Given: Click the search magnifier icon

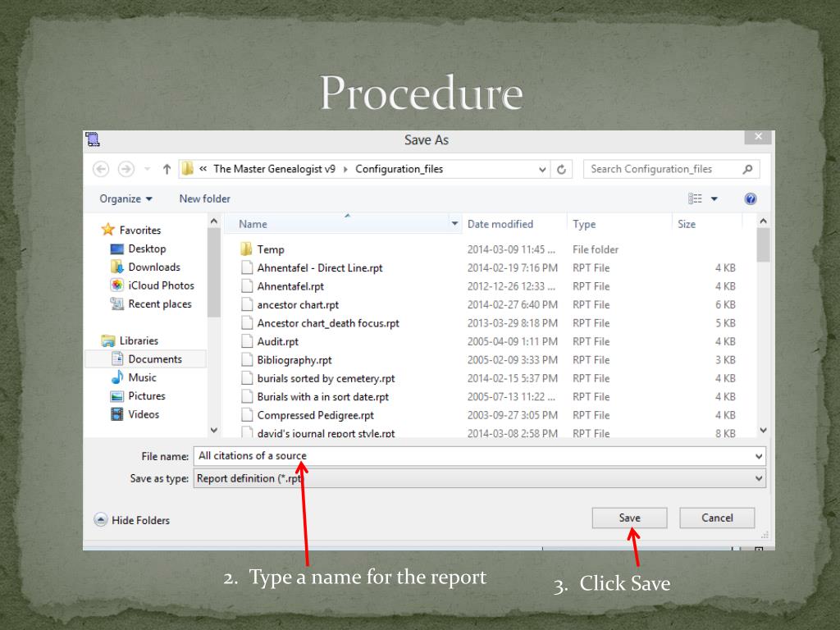Looking at the screenshot, I should [x=748, y=169].
